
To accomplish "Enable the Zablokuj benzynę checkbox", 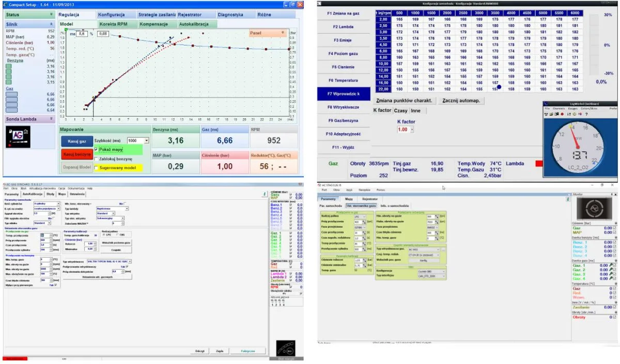I will 97,159.
